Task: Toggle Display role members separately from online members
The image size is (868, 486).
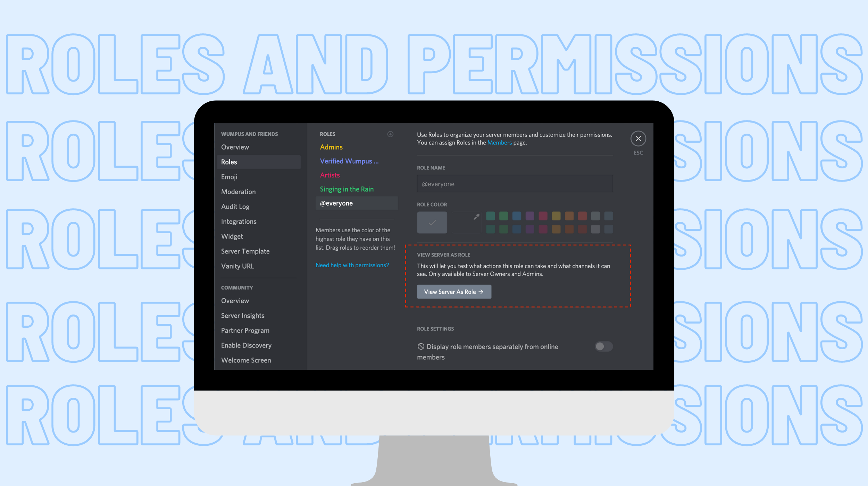Action: pyautogui.click(x=603, y=346)
